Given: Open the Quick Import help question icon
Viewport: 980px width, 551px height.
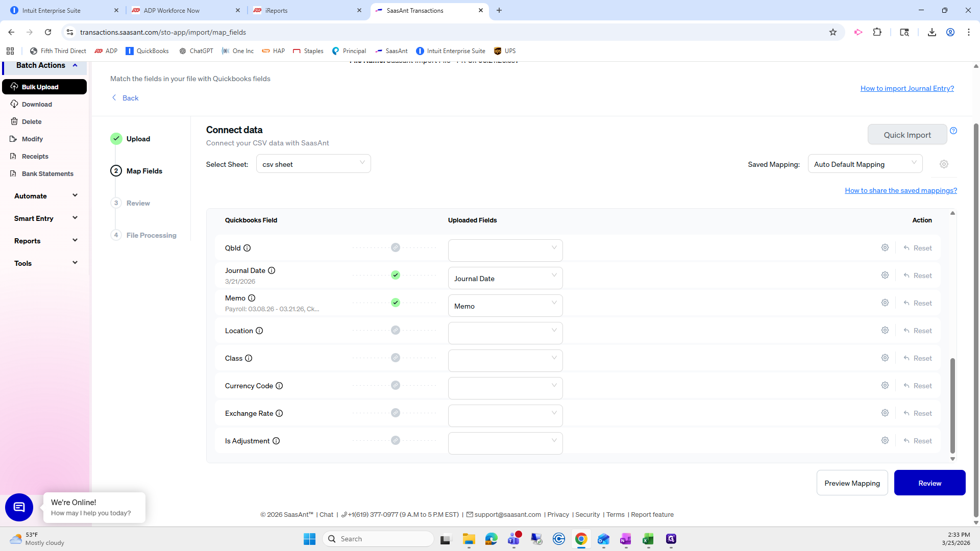Looking at the screenshot, I should click(x=953, y=131).
